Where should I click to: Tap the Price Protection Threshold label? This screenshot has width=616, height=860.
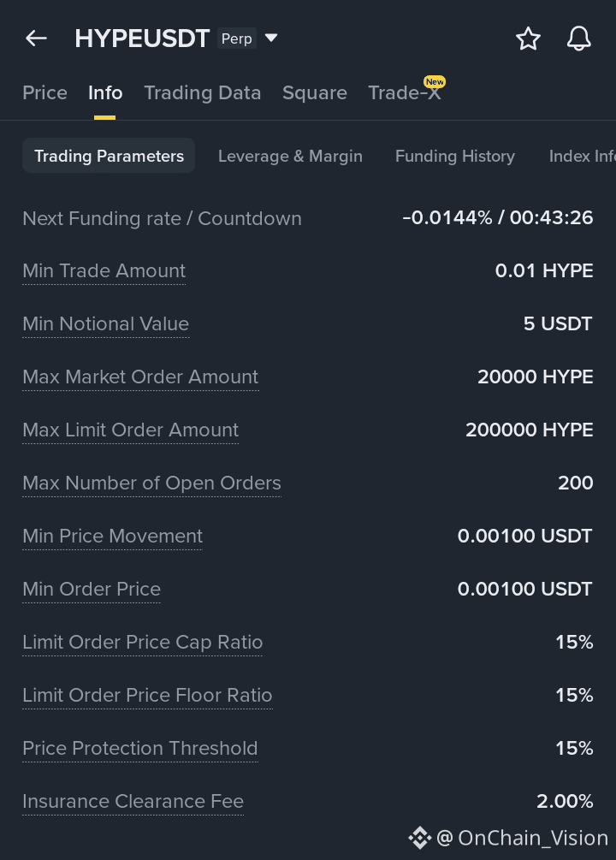139,748
